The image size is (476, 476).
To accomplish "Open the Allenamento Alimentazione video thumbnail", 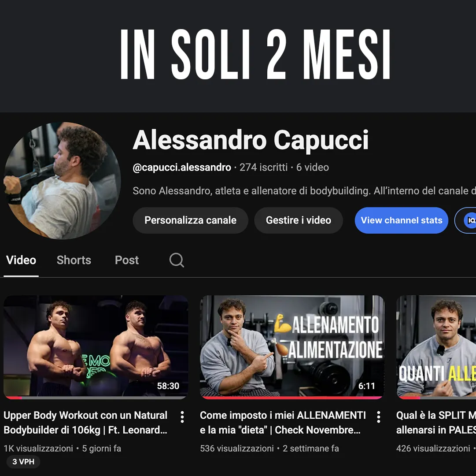I will [x=292, y=347].
